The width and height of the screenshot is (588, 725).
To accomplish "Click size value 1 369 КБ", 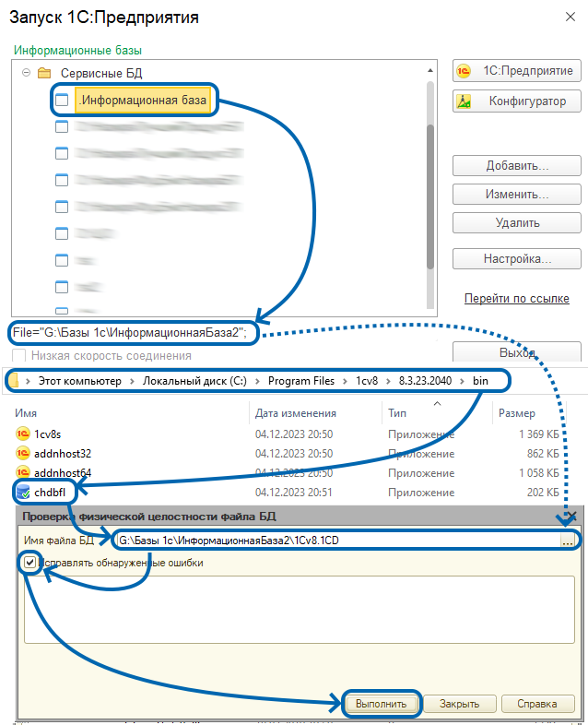I will coord(538,434).
